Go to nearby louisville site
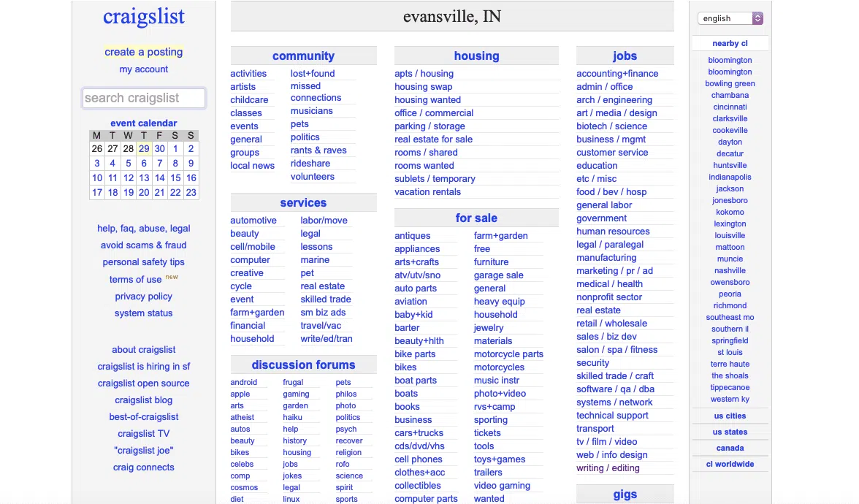 (730, 235)
